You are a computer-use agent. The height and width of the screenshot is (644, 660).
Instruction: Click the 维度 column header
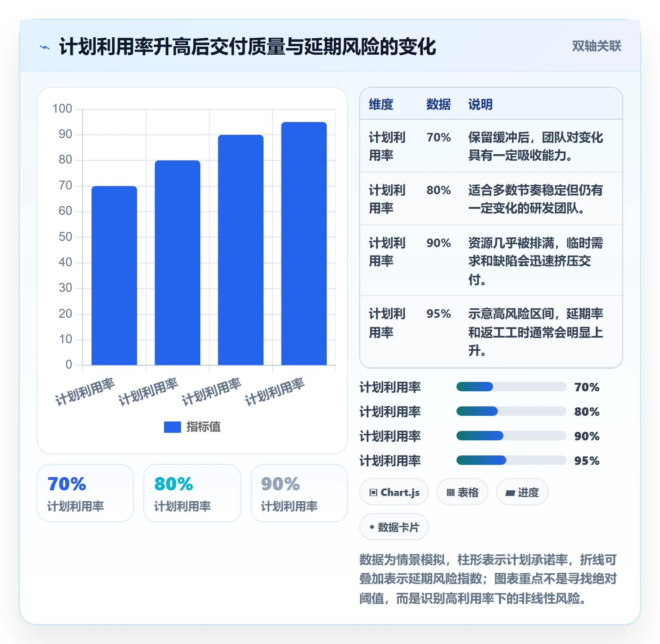pyautogui.click(x=381, y=104)
